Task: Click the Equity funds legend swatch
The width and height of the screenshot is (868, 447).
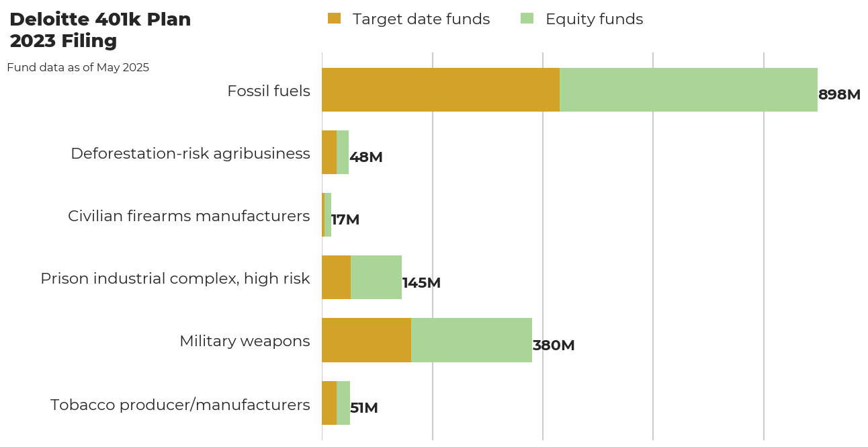Action: pyautogui.click(x=527, y=19)
